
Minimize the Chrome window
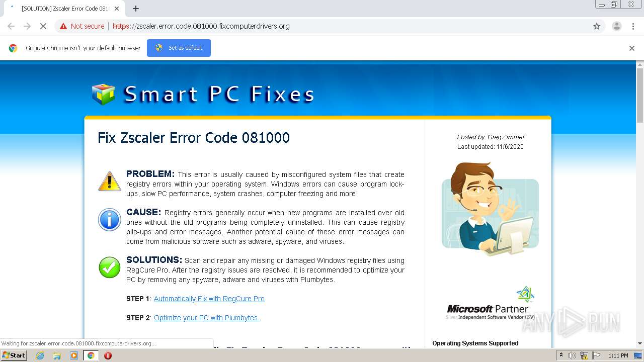click(602, 5)
